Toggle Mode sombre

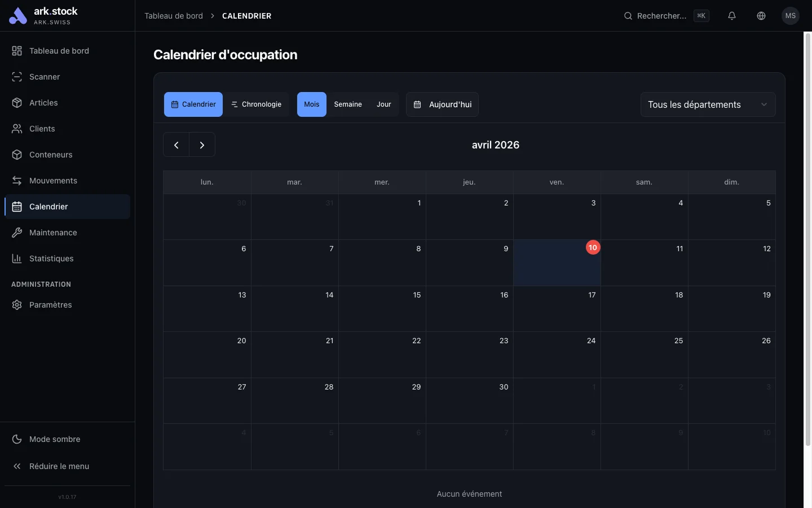click(54, 439)
